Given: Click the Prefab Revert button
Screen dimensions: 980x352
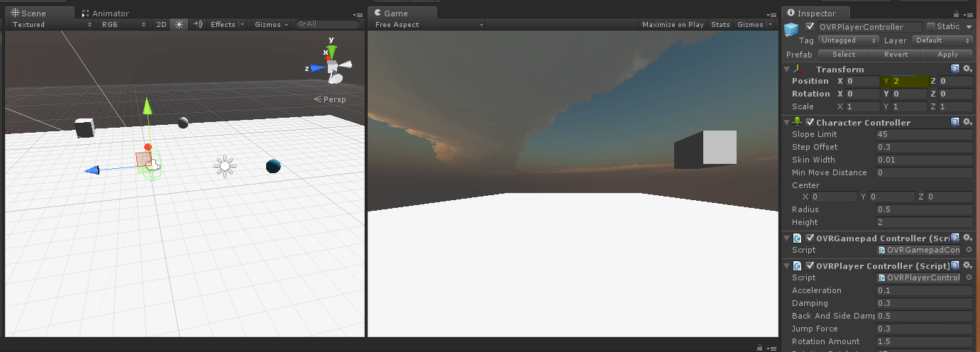Looking at the screenshot, I should tap(896, 54).
